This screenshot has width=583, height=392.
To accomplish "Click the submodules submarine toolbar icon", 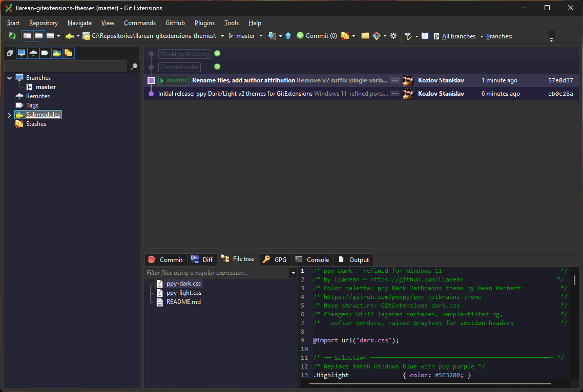I will pyautogui.click(x=70, y=36).
